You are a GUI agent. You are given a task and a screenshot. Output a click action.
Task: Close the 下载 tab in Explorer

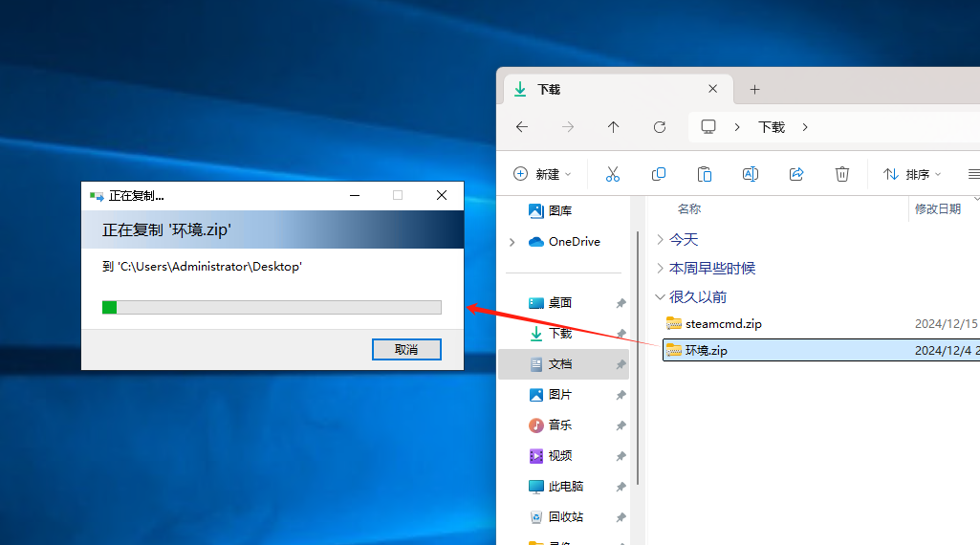[x=712, y=89]
